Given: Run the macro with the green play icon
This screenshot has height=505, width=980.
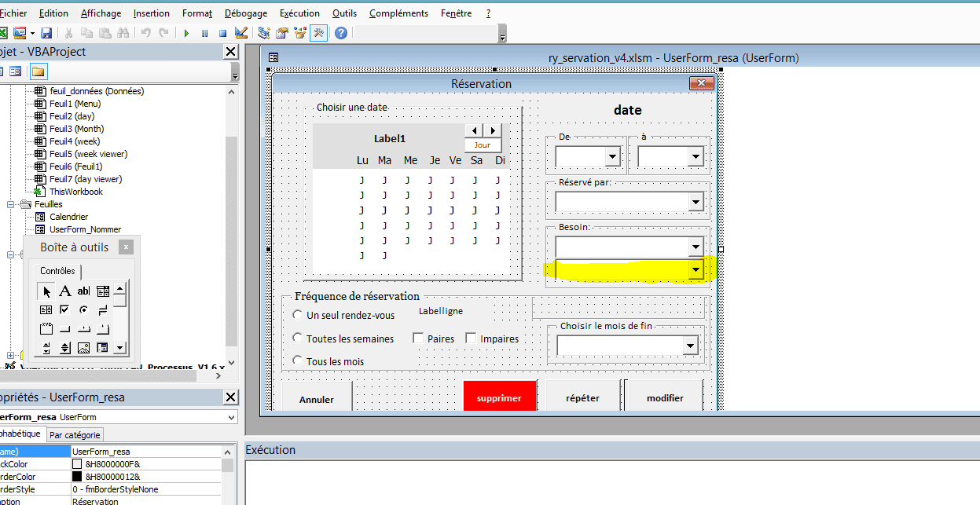Looking at the screenshot, I should point(186,33).
